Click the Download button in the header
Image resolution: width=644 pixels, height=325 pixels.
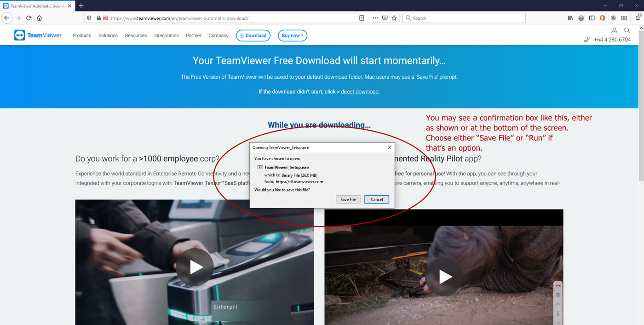pyautogui.click(x=253, y=35)
